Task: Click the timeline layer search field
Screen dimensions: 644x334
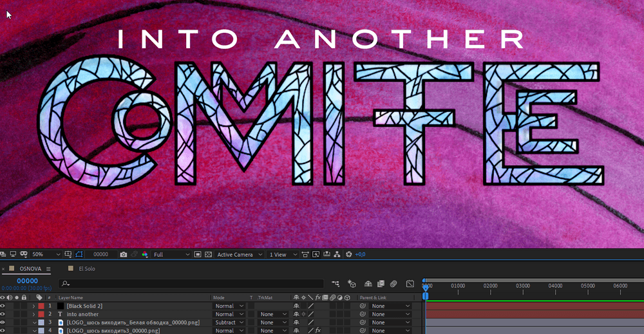Action: point(191,284)
